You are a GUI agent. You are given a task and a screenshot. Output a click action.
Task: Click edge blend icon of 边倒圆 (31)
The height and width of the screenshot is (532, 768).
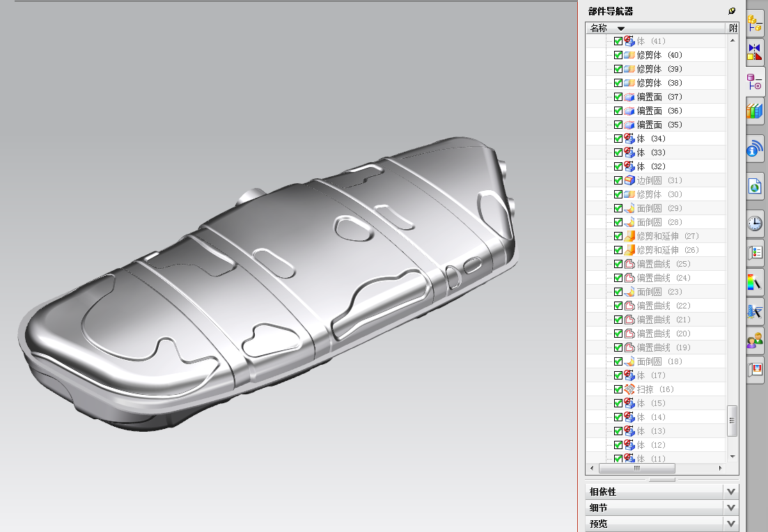coord(629,180)
